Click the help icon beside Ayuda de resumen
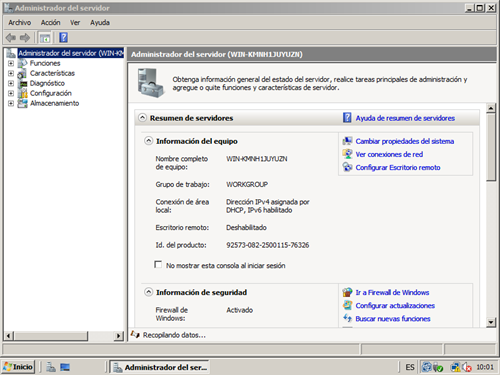The image size is (500, 375). (347, 118)
